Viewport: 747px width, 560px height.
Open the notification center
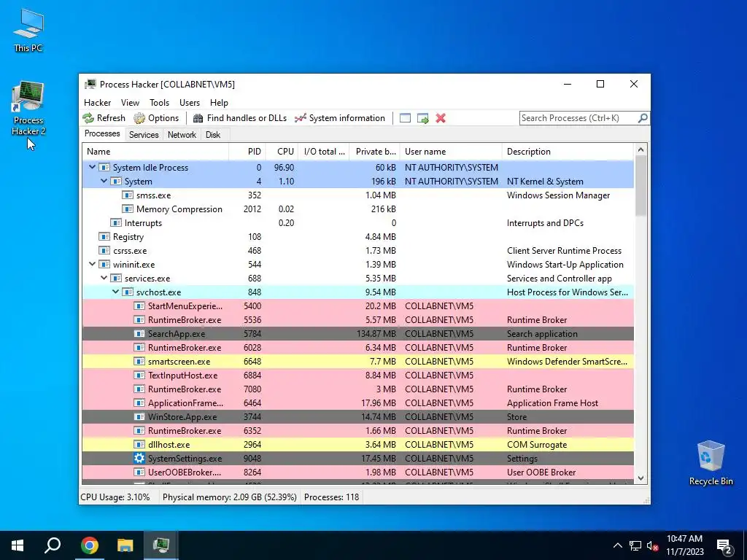724,545
